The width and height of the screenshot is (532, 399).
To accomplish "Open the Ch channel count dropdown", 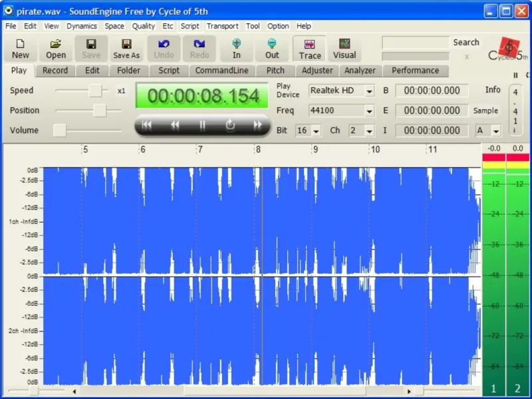I will click(369, 131).
